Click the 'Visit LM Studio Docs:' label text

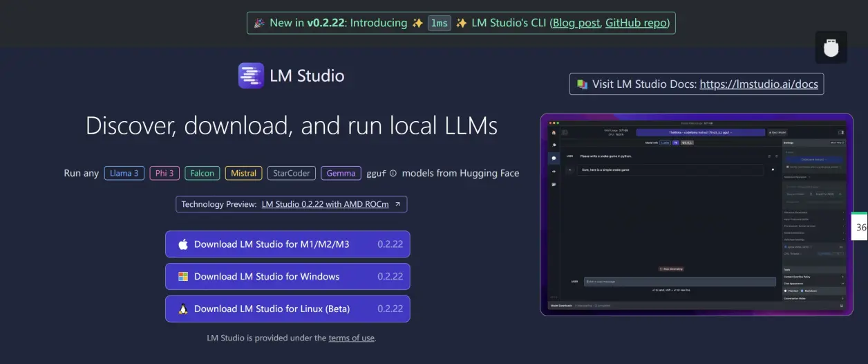click(x=644, y=84)
